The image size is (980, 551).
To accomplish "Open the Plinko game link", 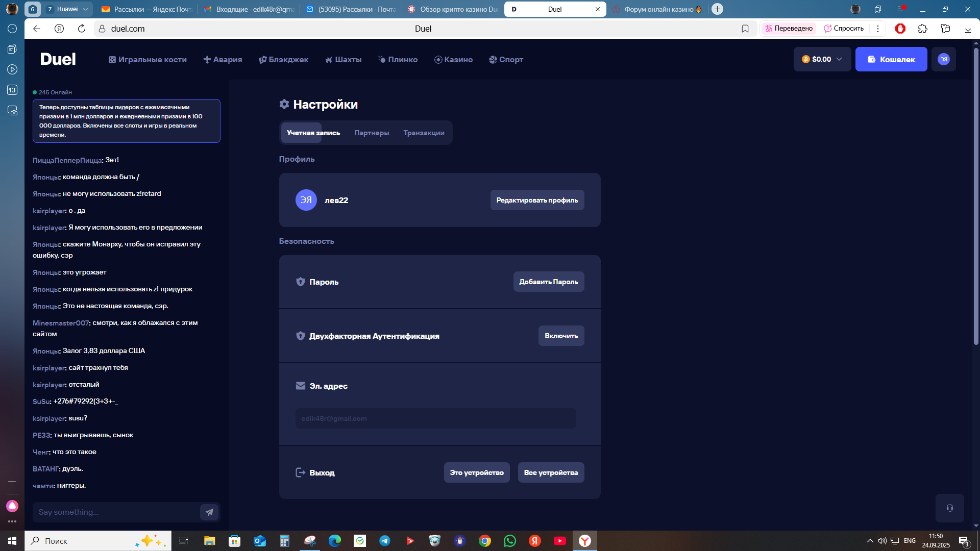I will (x=398, y=60).
